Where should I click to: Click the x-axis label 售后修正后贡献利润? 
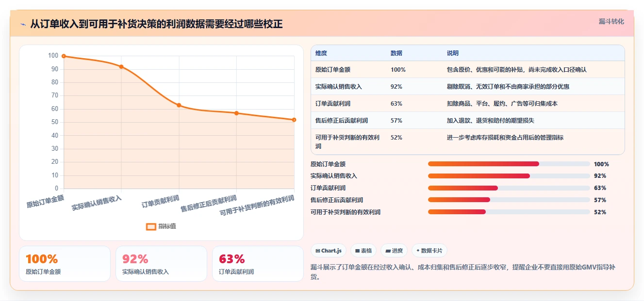[x=209, y=204]
